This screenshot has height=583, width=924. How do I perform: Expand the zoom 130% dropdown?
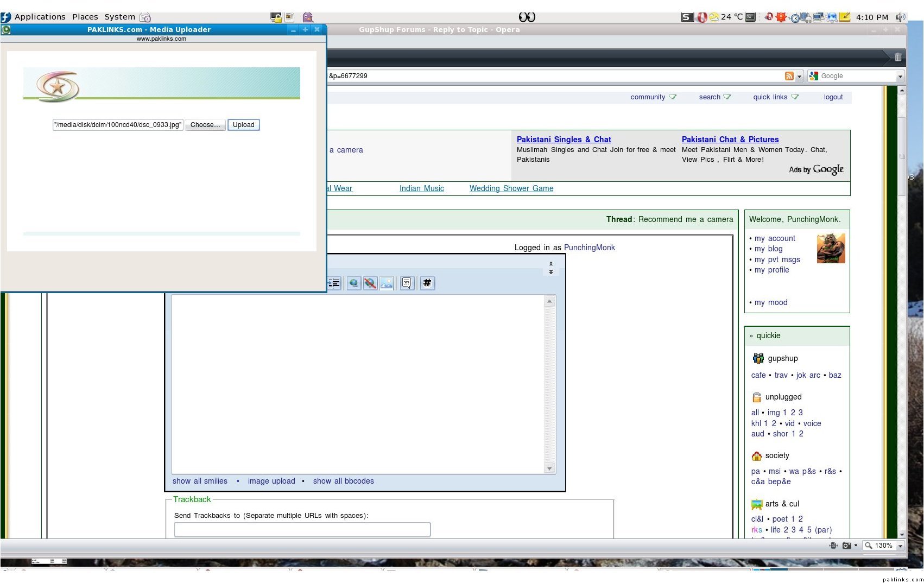(x=900, y=546)
